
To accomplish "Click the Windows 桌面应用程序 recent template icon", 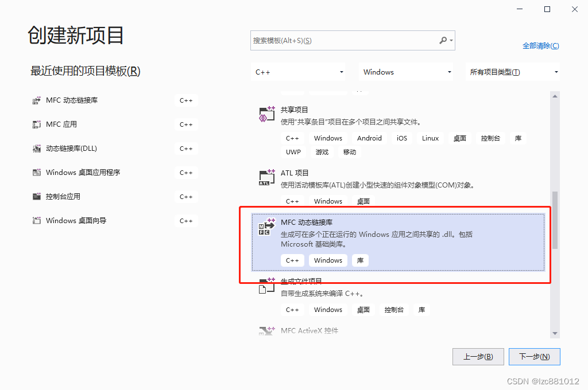I will tap(36, 172).
